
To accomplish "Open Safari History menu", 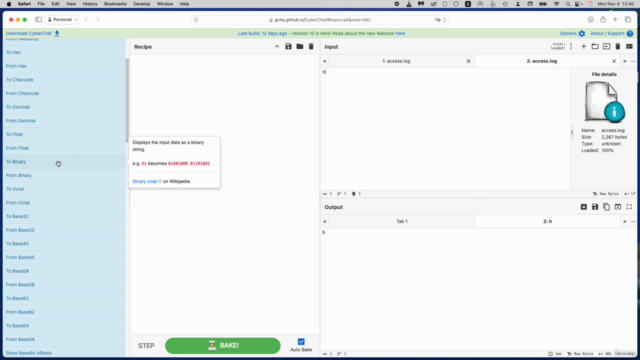I will [x=90, y=4].
